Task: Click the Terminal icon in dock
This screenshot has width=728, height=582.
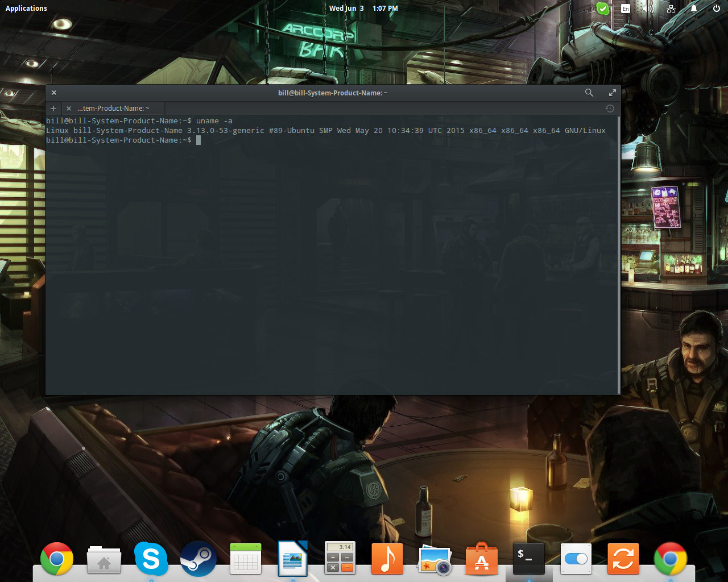Action: coord(529,559)
